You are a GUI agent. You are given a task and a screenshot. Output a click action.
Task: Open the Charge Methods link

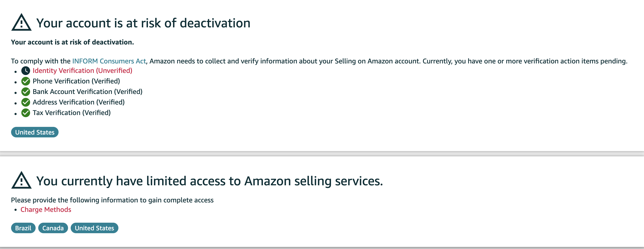(46, 210)
